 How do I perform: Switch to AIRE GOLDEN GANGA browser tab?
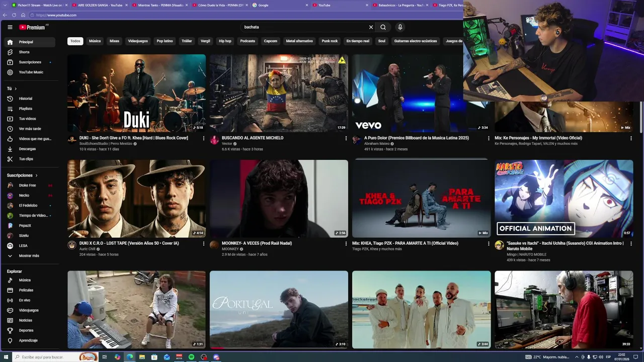[100, 5]
